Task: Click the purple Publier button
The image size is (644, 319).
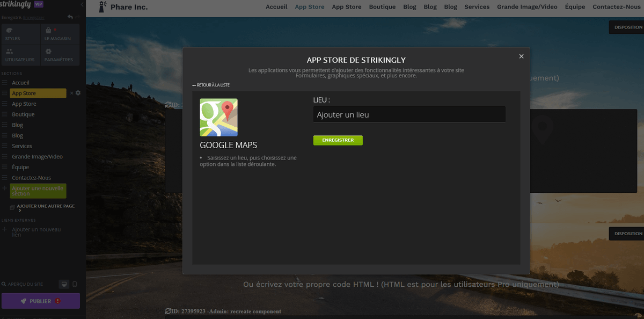Action: coord(41,301)
